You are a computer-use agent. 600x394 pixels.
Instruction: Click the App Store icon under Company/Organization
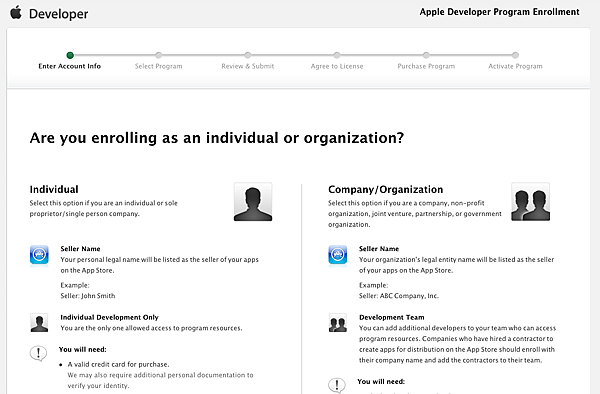point(338,255)
